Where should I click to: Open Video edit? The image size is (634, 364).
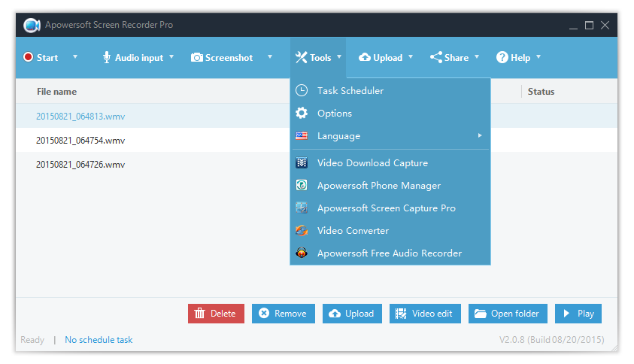coord(425,314)
